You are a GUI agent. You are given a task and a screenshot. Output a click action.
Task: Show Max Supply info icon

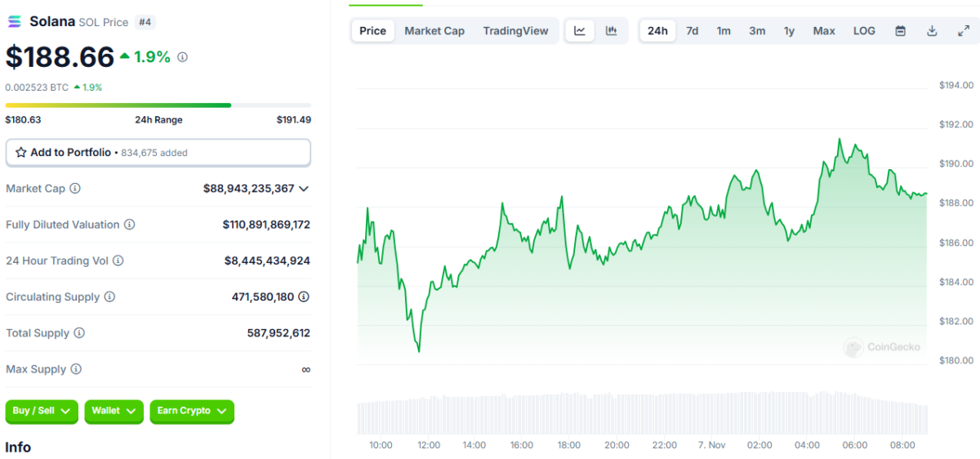(x=76, y=369)
